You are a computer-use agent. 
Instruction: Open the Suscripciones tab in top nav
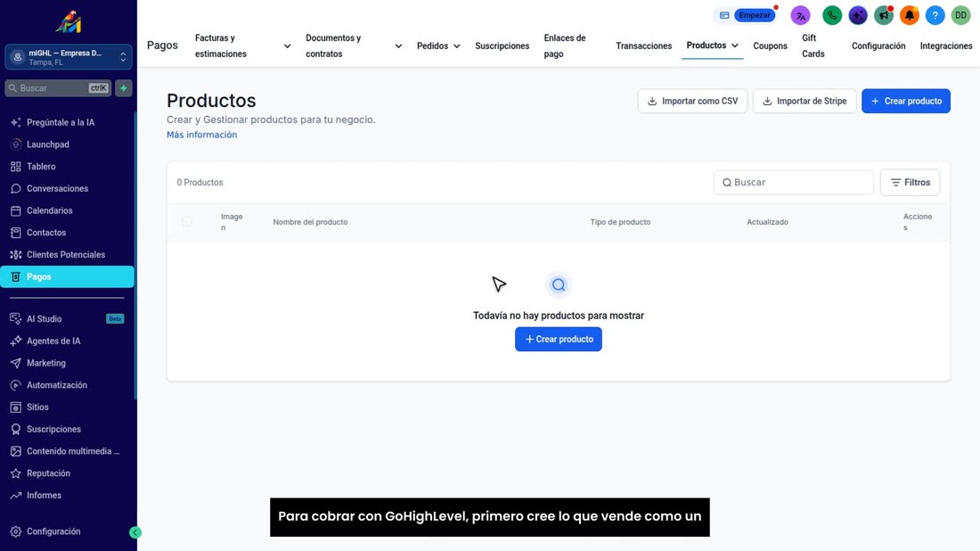(x=502, y=45)
